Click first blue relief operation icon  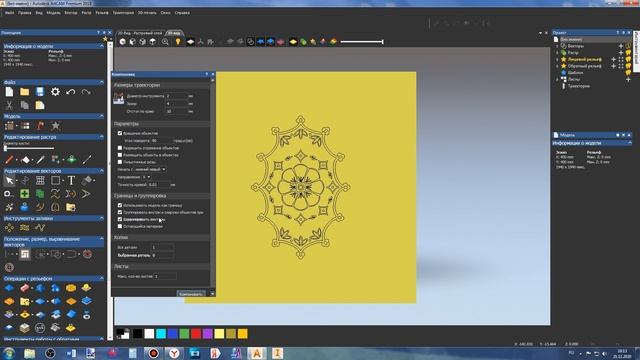(x=9, y=288)
